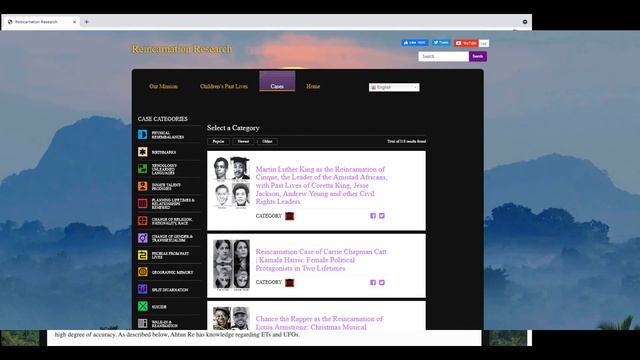640x360 pixels.
Task: Click the Facebook Like button
Action: 415,42
